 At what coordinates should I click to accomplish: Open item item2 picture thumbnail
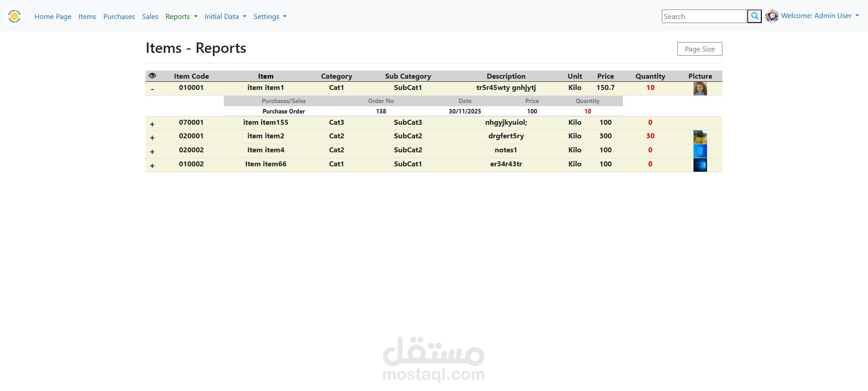tap(700, 137)
